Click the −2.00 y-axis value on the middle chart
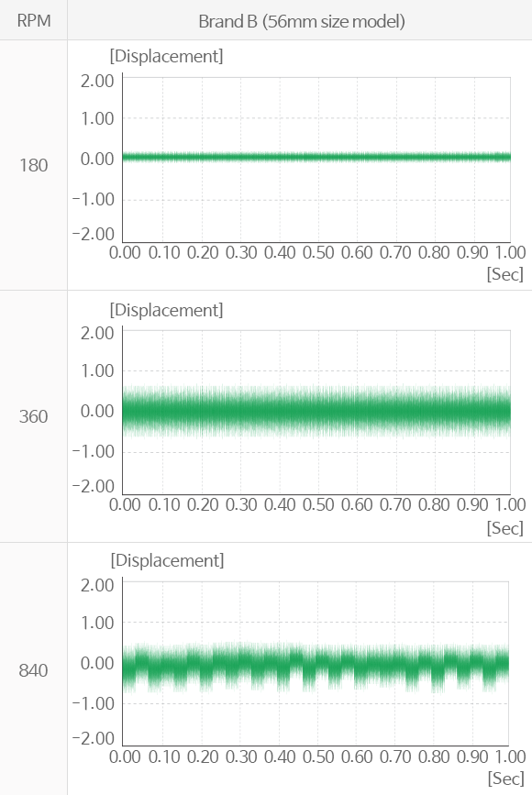Screen dimensions: 532x795 [94, 486]
